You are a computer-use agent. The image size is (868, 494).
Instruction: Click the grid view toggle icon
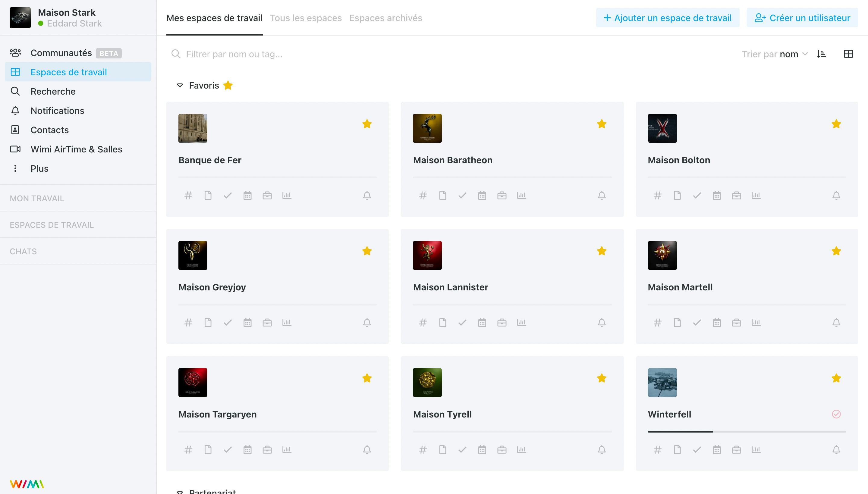[x=848, y=54]
